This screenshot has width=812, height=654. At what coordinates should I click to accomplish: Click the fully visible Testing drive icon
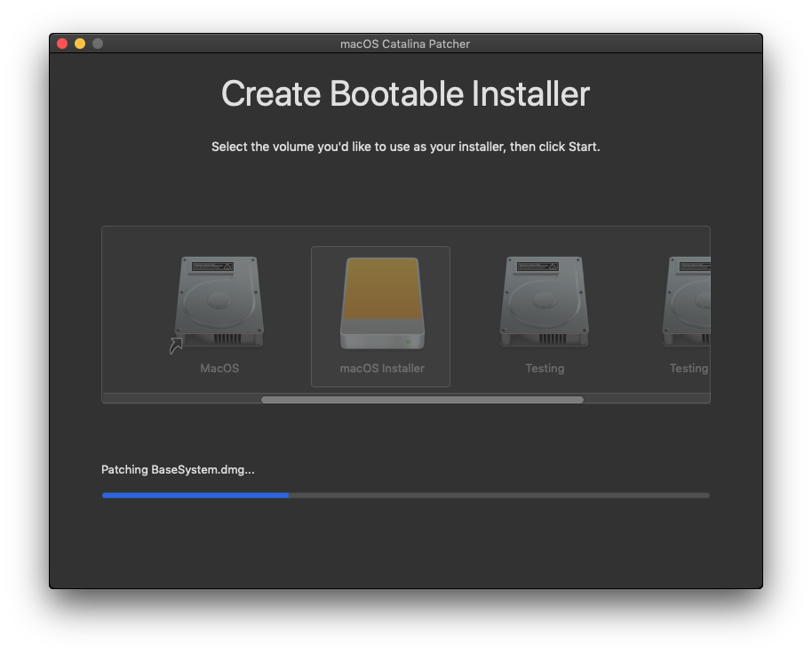(x=545, y=301)
